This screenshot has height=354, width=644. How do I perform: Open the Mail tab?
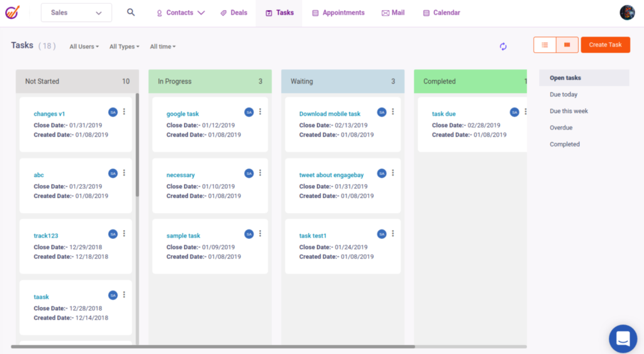pos(393,13)
